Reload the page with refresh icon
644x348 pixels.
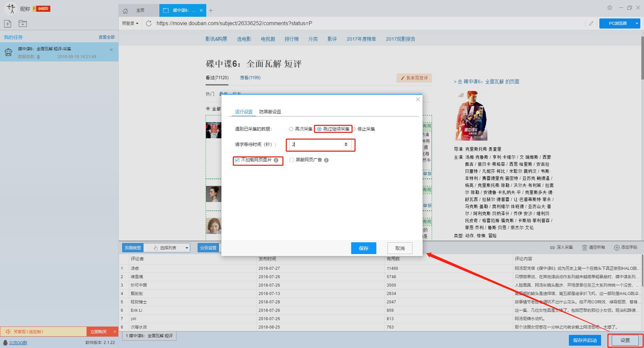[x=149, y=23]
